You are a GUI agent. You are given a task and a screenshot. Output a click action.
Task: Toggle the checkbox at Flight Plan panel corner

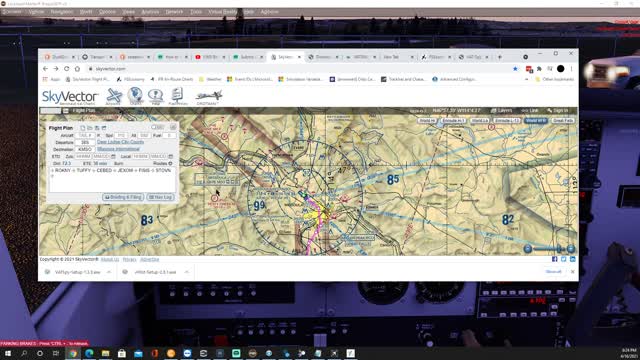click(173, 127)
